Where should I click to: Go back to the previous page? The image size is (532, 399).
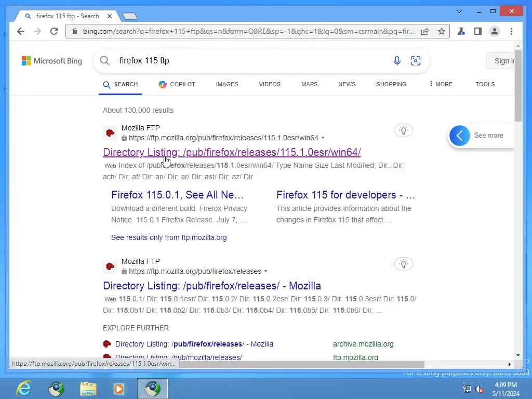(x=21, y=32)
